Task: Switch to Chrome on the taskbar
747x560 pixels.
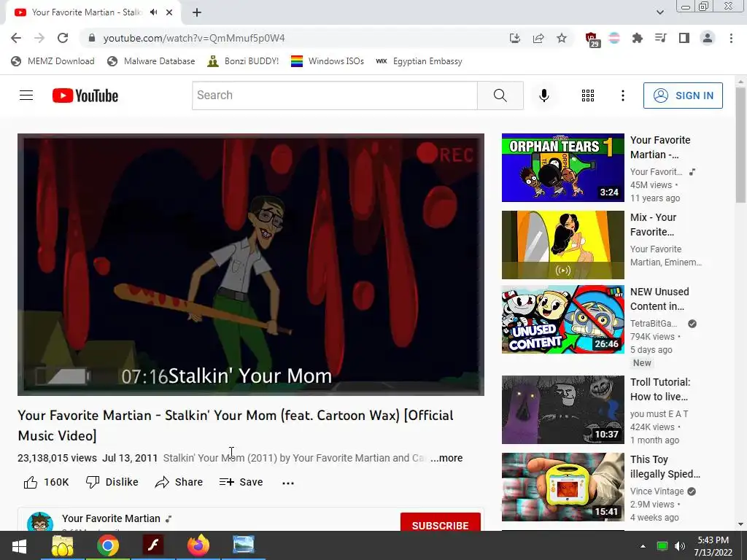Action: tap(108, 546)
